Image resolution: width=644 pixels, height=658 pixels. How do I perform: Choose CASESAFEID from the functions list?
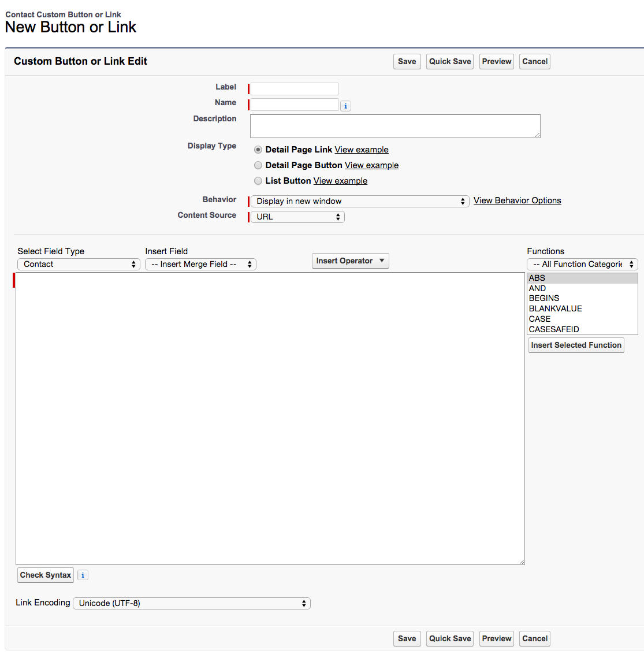click(553, 329)
